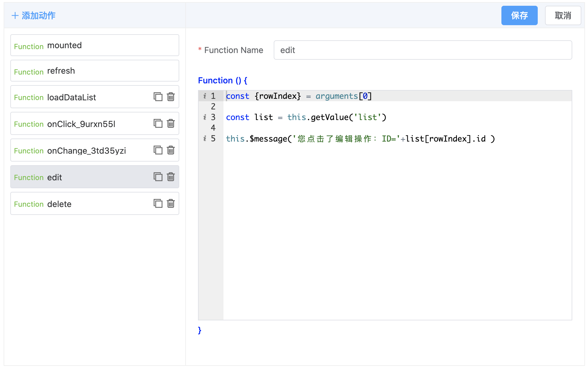Focus the Function Name input field

422,50
